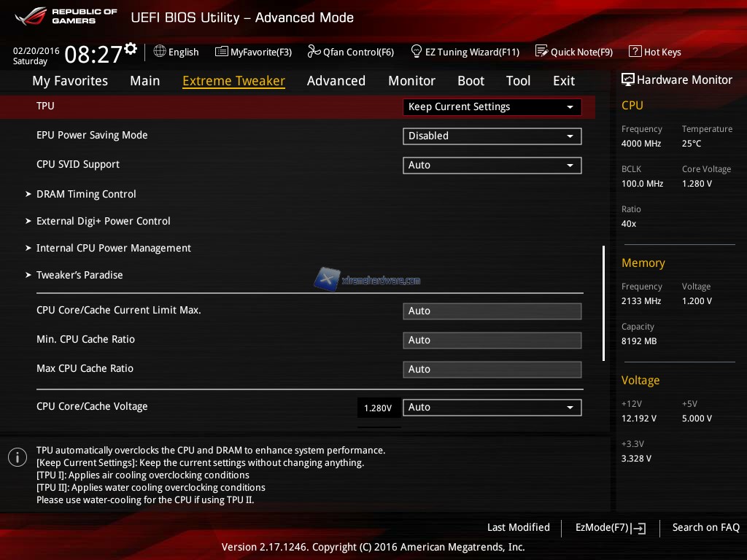Click Search on FAQ link
747x560 pixels.
click(705, 528)
